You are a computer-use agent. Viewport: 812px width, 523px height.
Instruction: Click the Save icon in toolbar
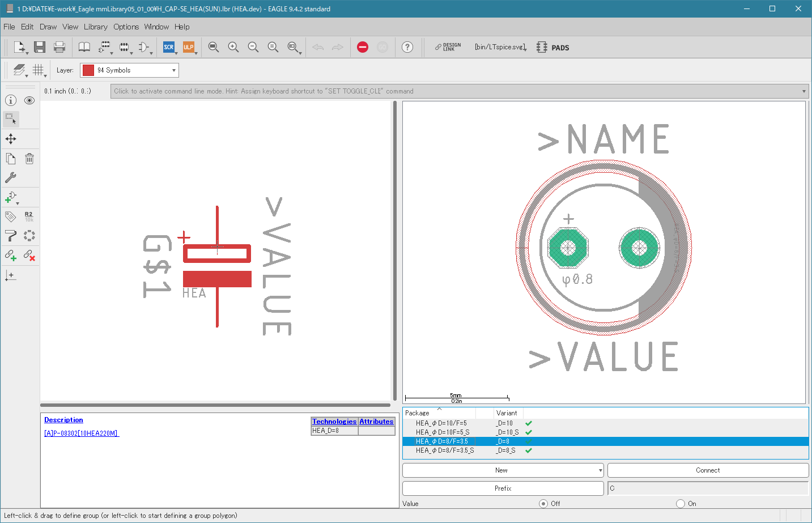tap(39, 47)
